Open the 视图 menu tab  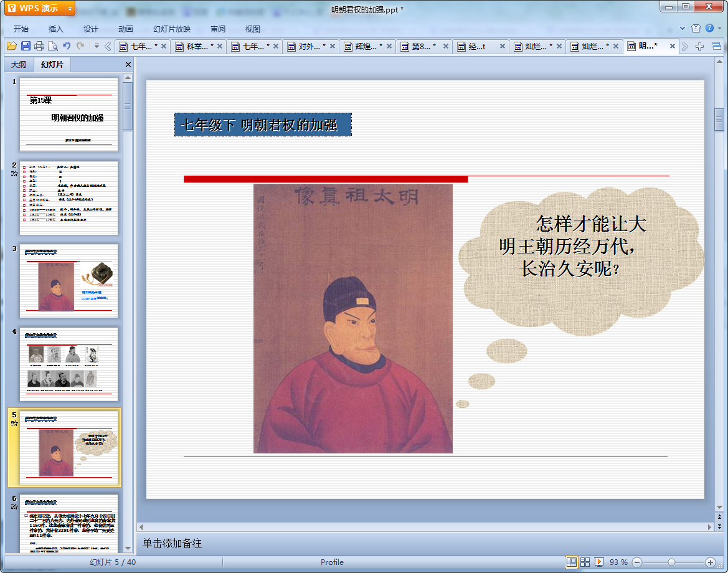pyautogui.click(x=253, y=29)
